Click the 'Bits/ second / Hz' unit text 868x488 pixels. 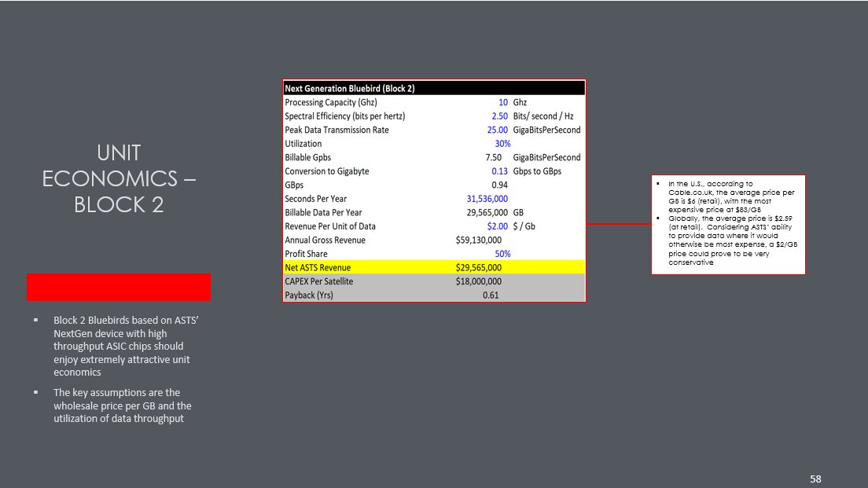coord(543,116)
